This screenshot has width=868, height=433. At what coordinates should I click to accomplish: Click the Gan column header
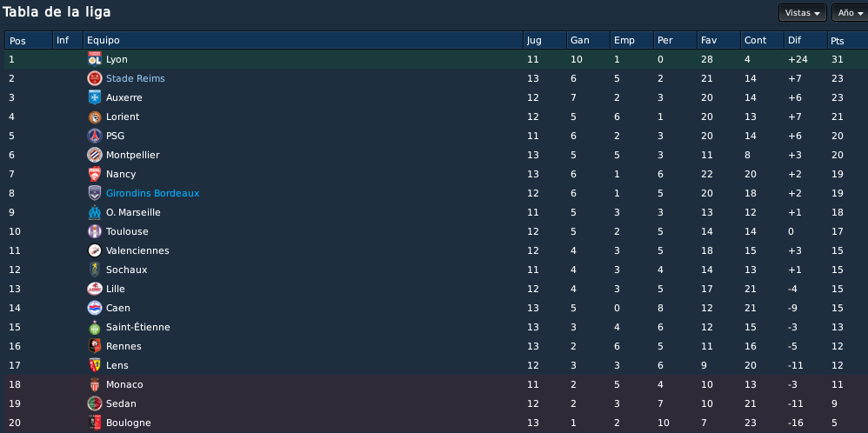pyautogui.click(x=588, y=40)
